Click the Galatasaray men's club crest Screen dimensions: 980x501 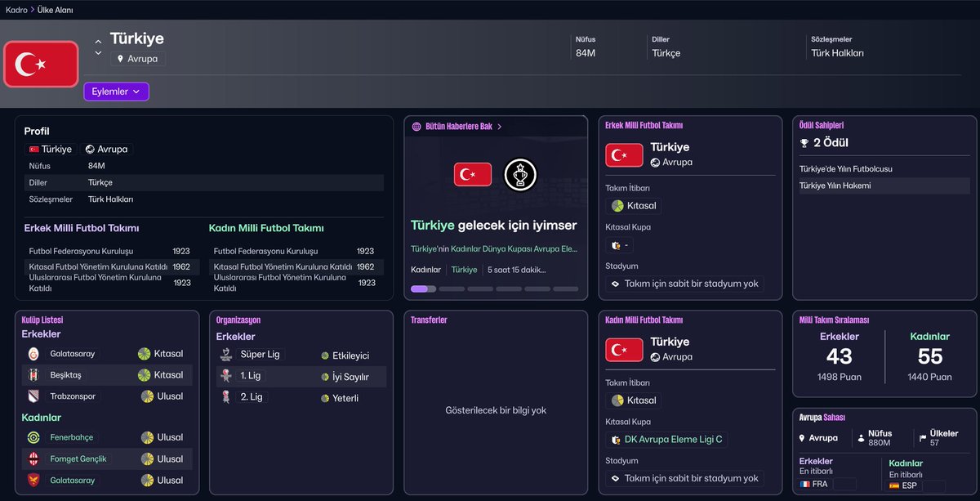[33, 354]
